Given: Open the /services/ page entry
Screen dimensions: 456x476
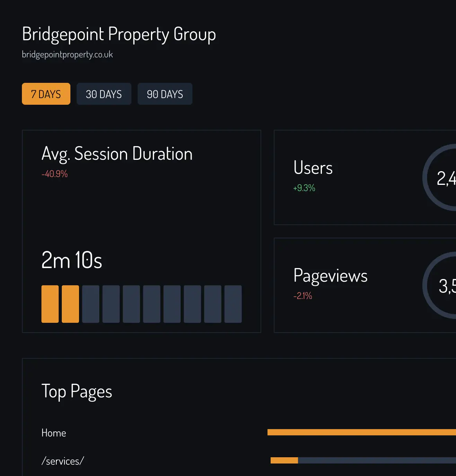Looking at the screenshot, I should [x=63, y=461].
